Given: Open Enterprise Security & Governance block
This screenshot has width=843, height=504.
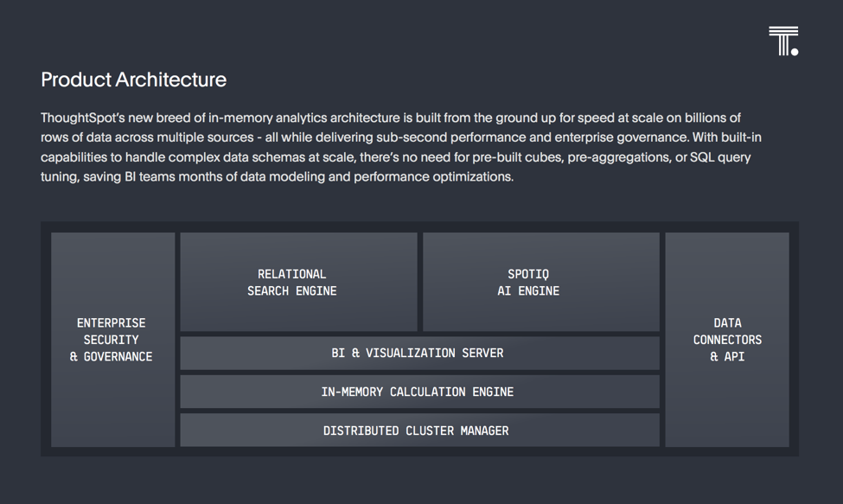Looking at the screenshot, I should [x=113, y=340].
